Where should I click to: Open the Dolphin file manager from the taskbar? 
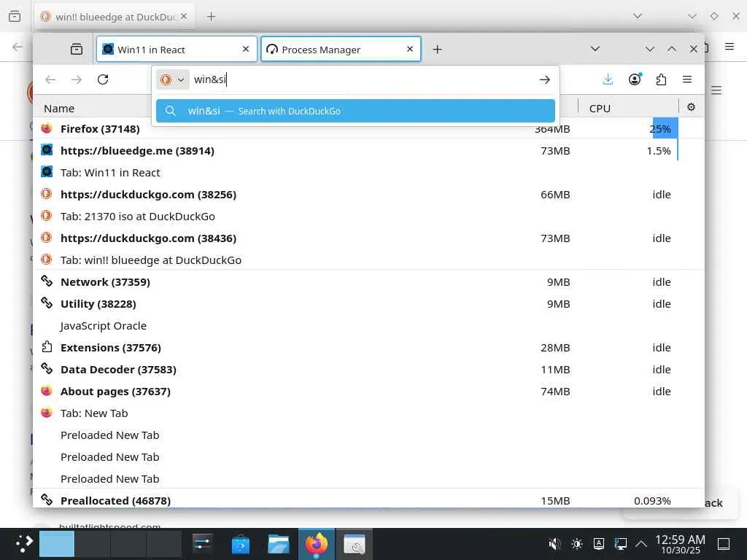click(x=278, y=543)
